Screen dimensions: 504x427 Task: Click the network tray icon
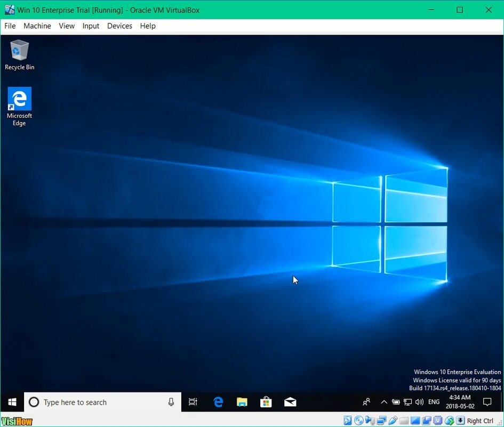point(407,402)
